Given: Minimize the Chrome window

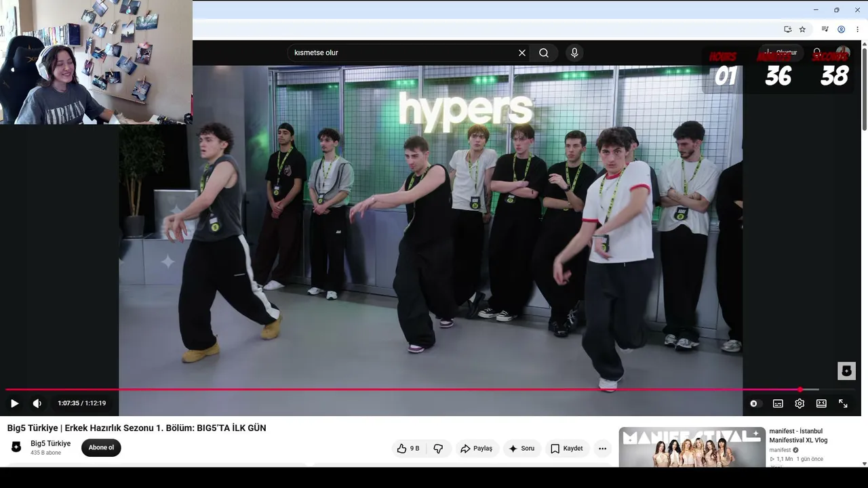Looking at the screenshot, I should 816,9.
